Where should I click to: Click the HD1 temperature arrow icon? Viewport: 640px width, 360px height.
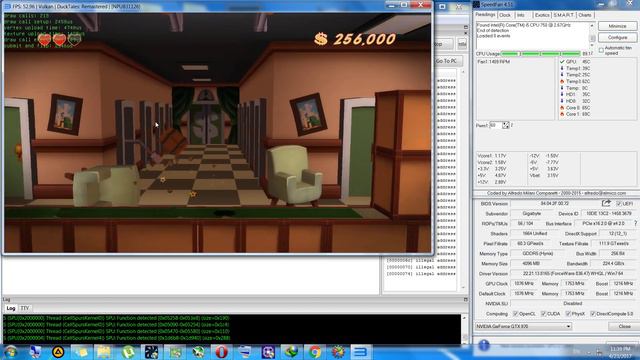coord(562,94)
